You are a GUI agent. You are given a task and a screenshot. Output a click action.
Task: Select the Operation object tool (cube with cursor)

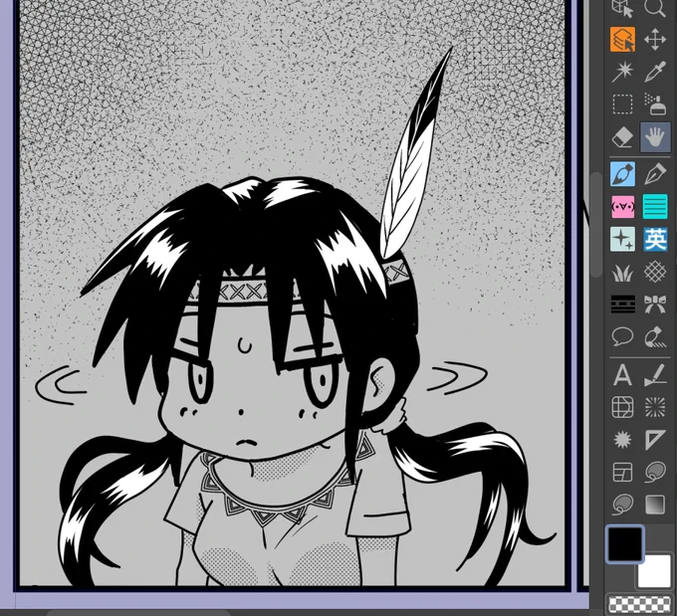point(622,7)
